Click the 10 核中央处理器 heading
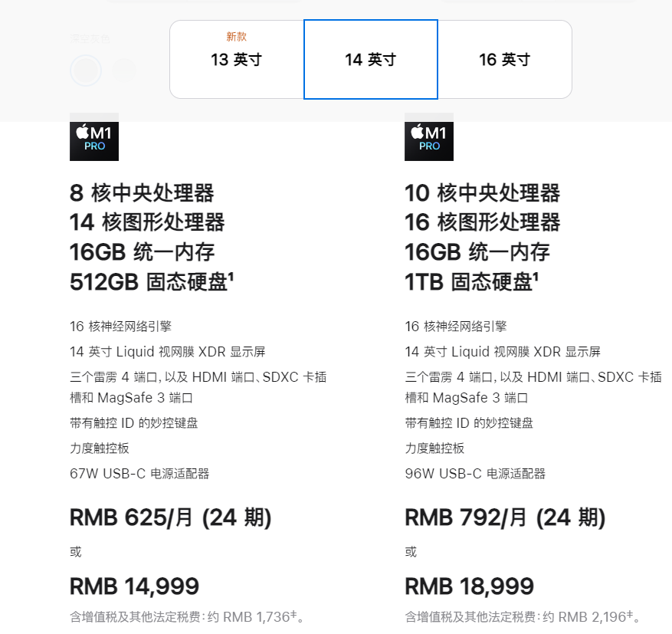The height and width of the screenshot is (634, 672). (x=483, y=193)
